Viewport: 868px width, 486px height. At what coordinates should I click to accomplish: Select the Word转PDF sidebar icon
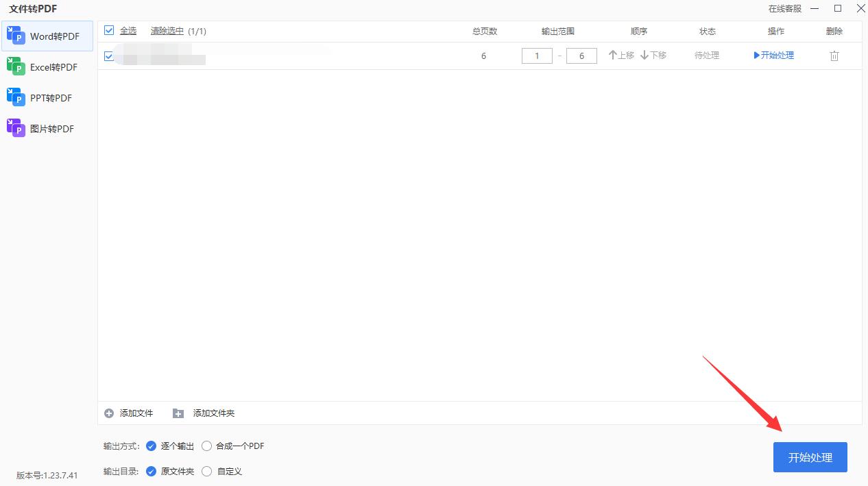(x=16, y=36)
